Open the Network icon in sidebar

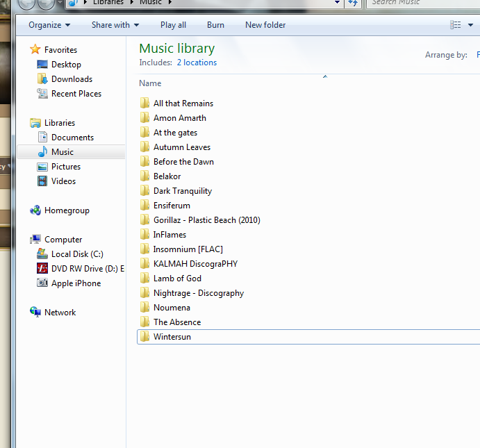(35, 313)
